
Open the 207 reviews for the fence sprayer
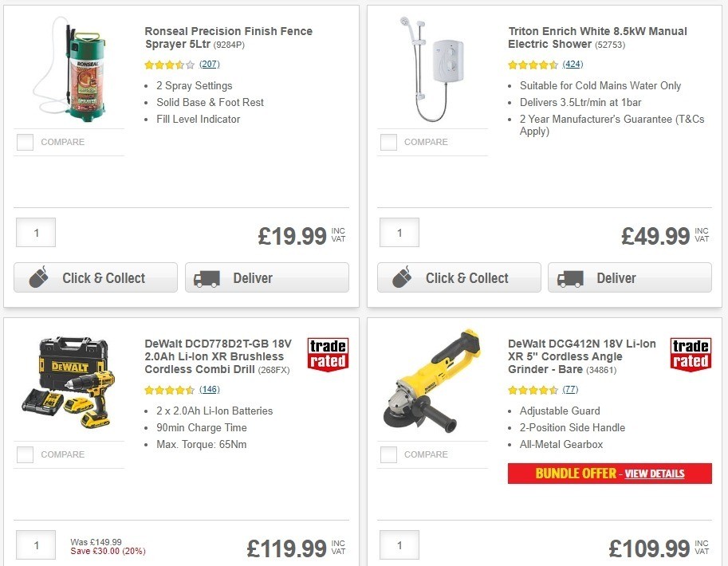click(x=209, y=65)
